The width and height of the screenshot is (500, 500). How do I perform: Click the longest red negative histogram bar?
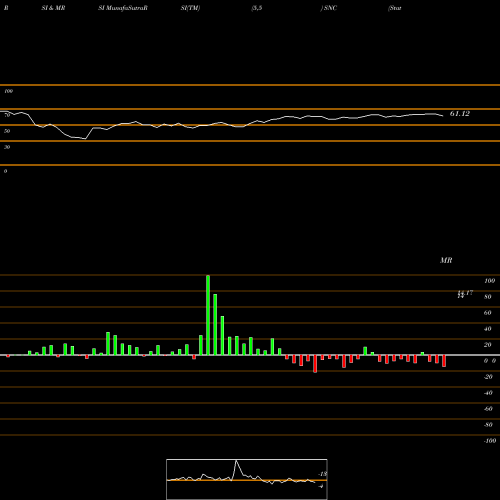[x=315, y=364]
